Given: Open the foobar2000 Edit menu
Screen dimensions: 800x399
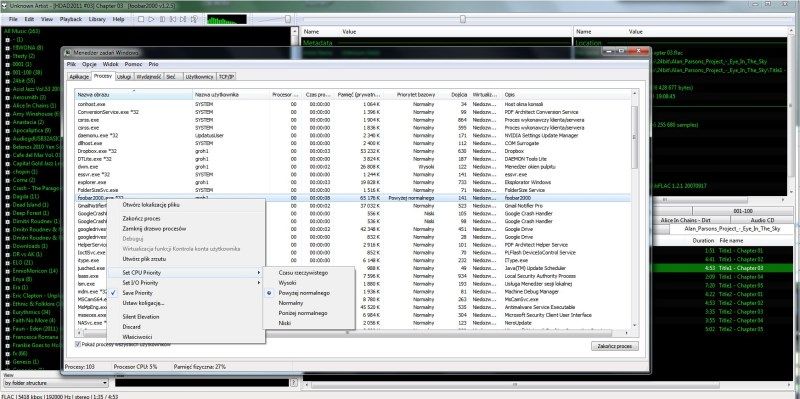Looking at the screenshot, I should 30,19.
